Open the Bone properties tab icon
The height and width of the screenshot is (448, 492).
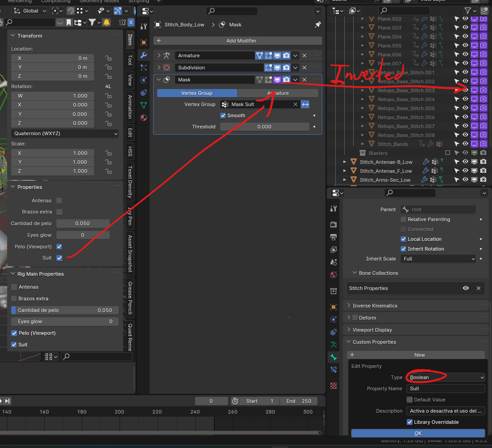(x=334, y=357)
